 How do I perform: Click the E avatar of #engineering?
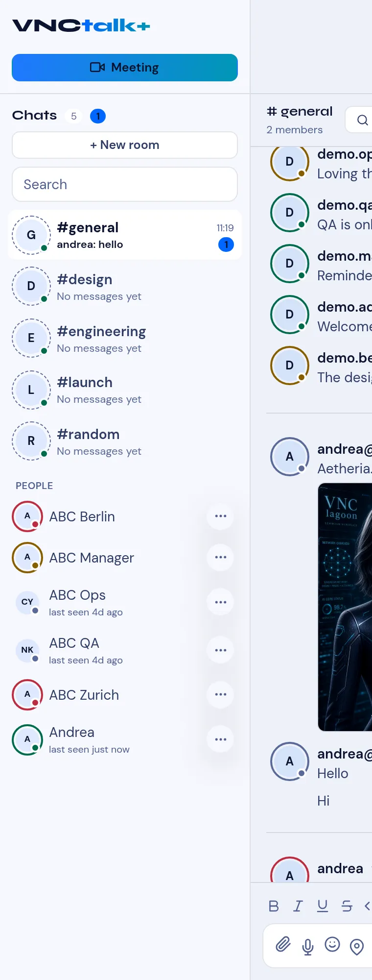pyautogui.click(x=31, y=338)
